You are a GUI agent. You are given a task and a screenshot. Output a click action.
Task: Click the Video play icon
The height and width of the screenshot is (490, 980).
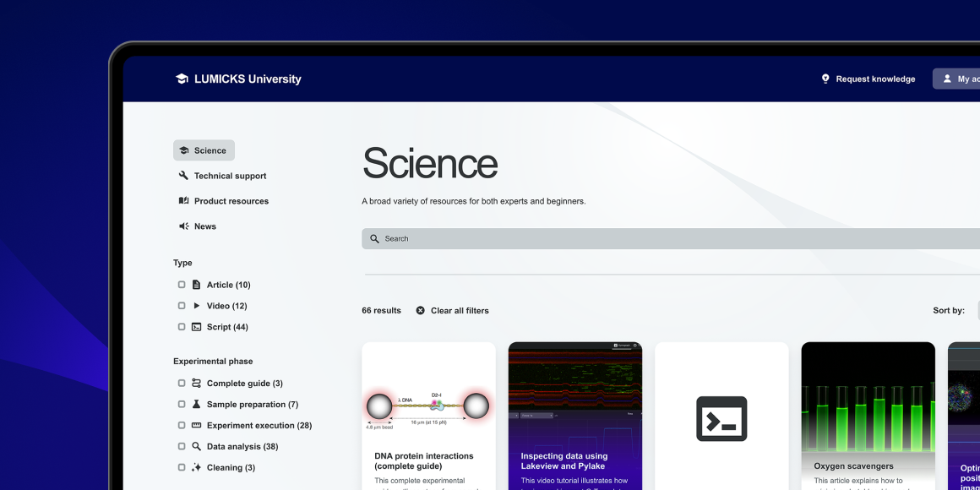[x=196, y=306]
